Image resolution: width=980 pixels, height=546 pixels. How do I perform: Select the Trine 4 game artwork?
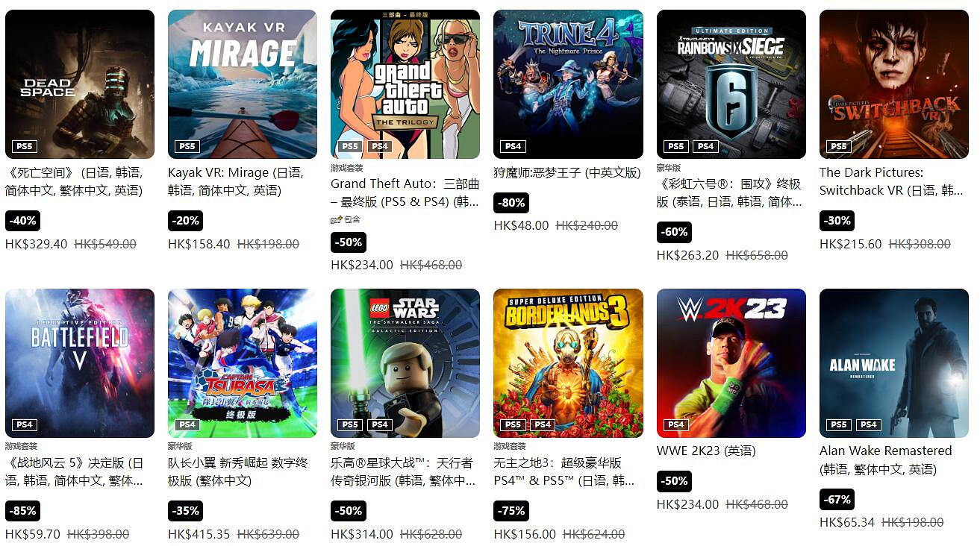click(x=568, y=84)
